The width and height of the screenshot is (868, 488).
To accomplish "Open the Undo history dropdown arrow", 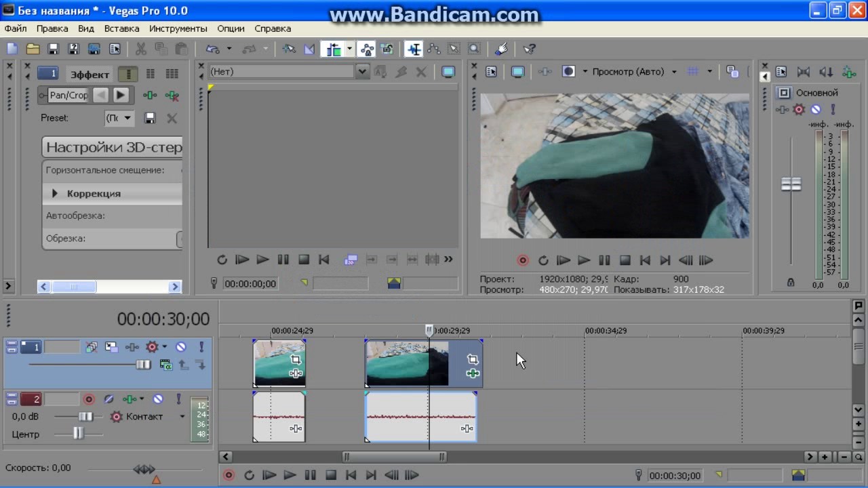I will (x=229, y=49).
